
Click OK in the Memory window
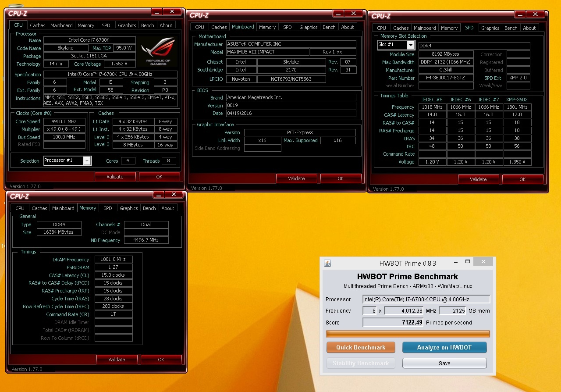click(x=161, y=360)
